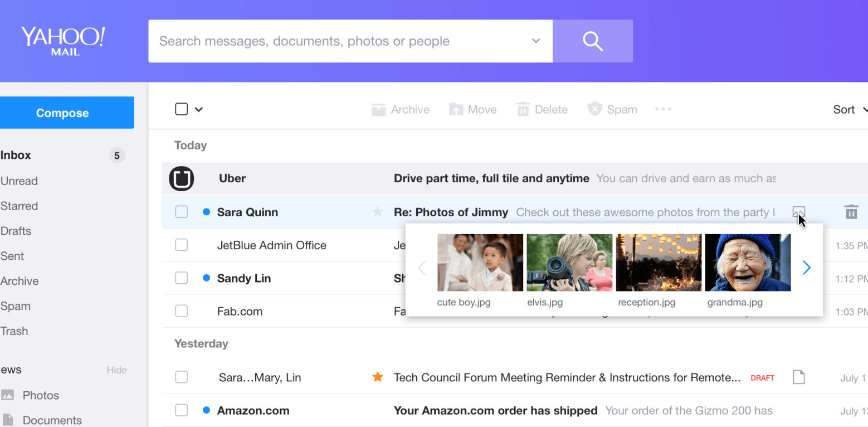Image resolution: width=868 pixels, height=427 pixels.
Task: Go to the Drafts folder
Action: [16, 231]
